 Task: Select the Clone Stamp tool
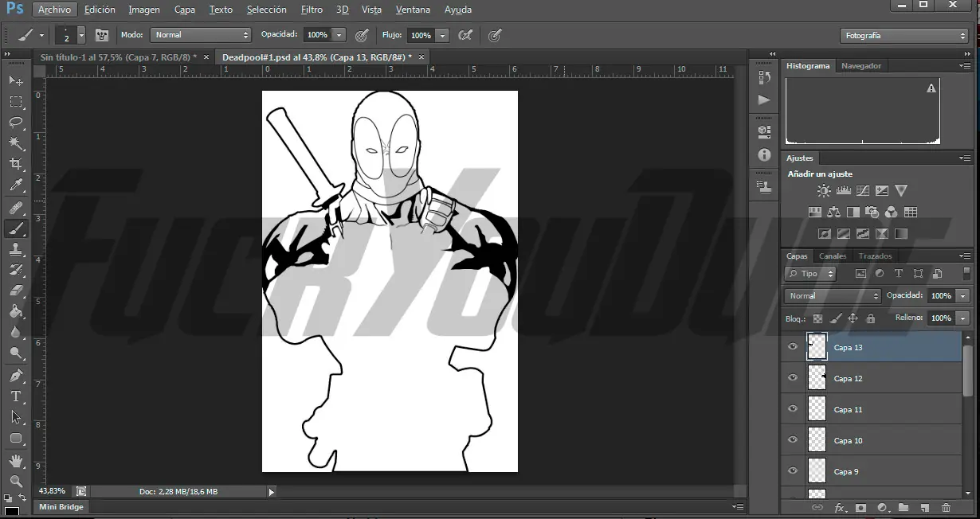(16, 249)
